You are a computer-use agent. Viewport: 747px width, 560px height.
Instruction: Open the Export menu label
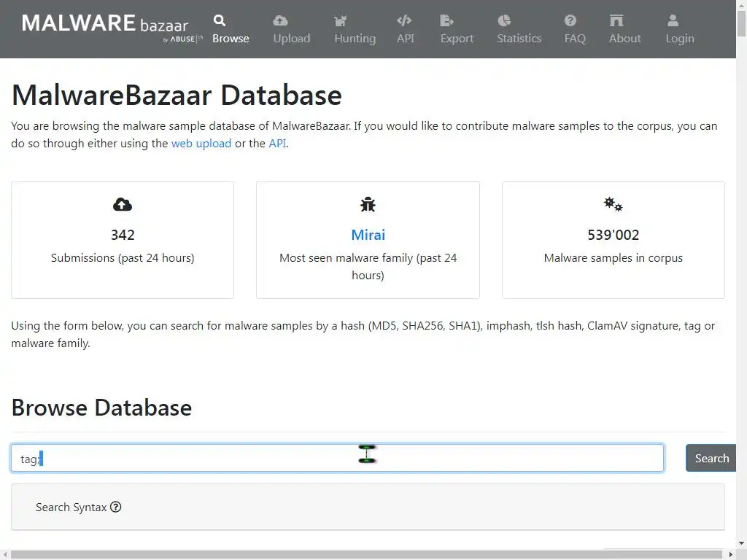point(457,39)
